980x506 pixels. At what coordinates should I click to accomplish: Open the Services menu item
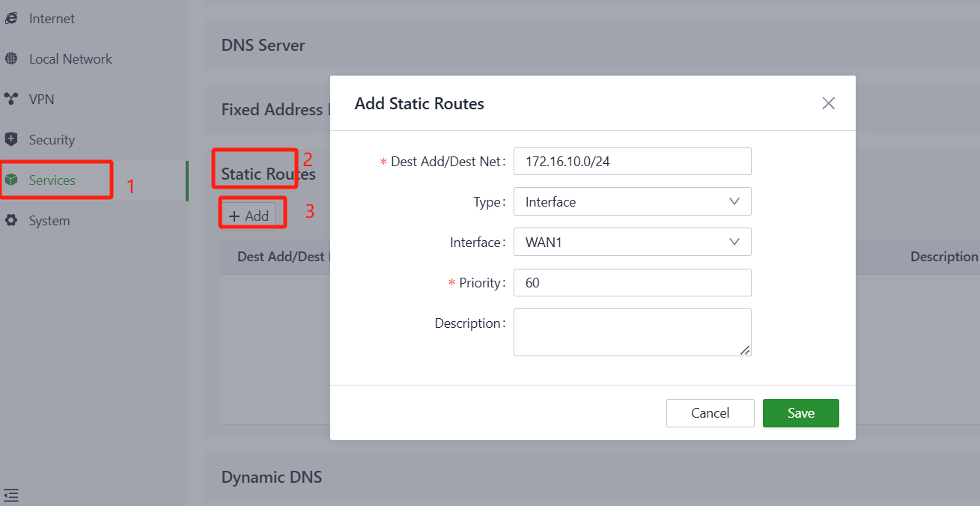pyautogui.click(x=52, y=180)
